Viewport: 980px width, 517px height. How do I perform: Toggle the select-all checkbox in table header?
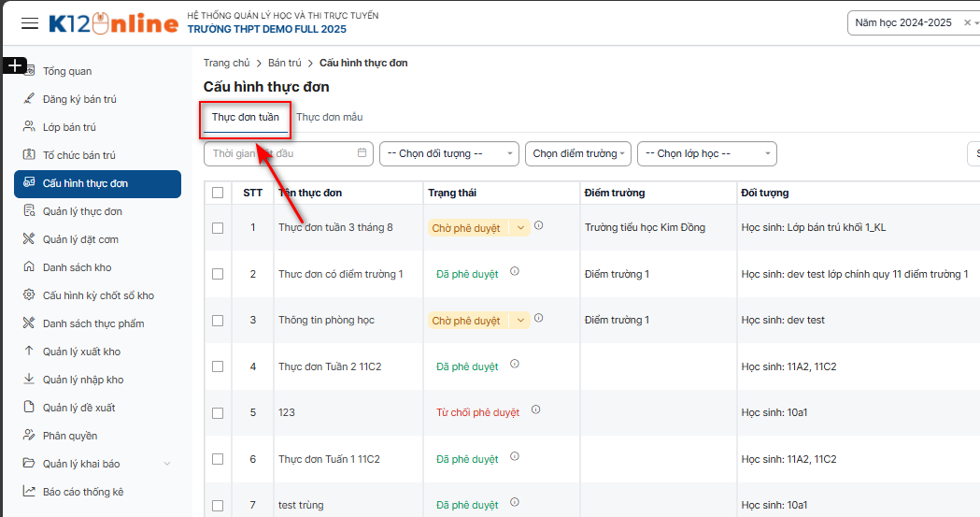coord(218,193)
